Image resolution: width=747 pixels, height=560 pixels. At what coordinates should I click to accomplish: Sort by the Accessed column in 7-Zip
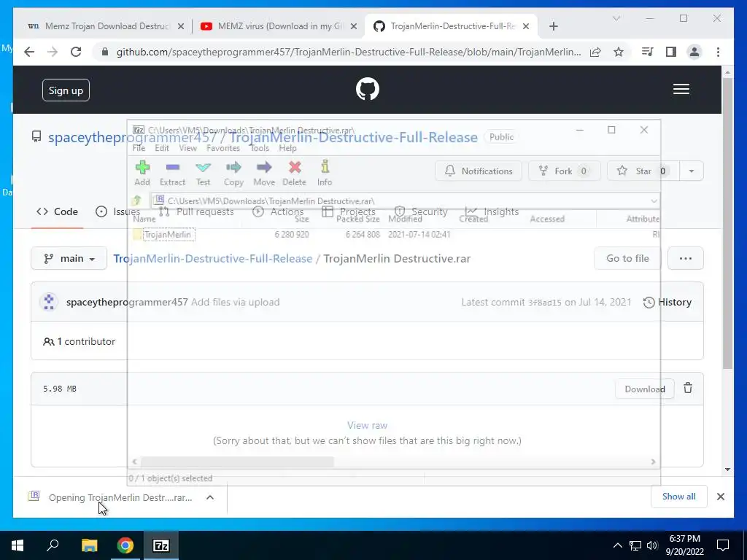pyautogui.click(x=547, y=219)
